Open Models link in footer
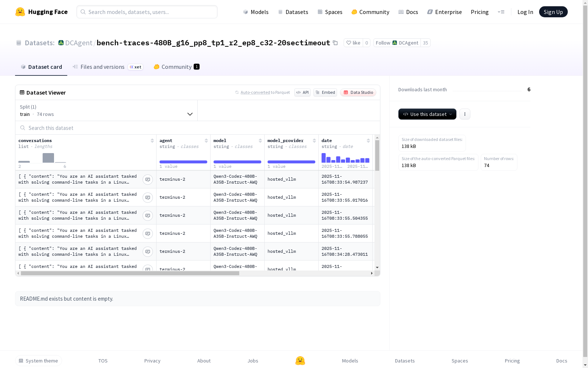This screenshot has width=588, height=368. [x=350, y=361]
